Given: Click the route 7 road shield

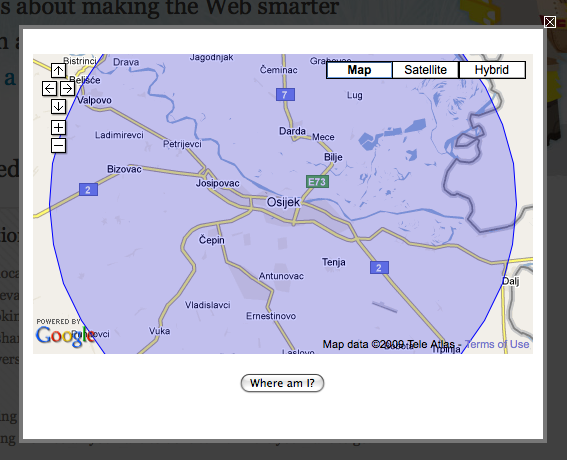Looking at the screenshot, I should (285, 95).
